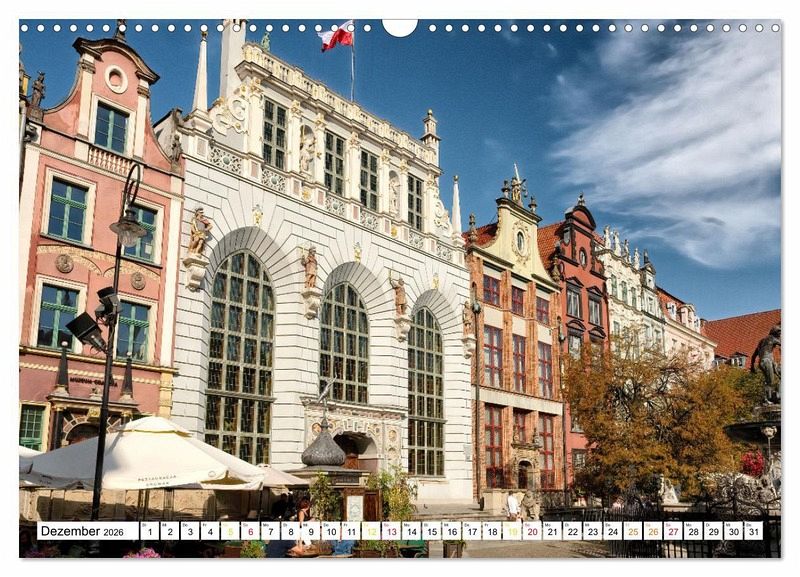Select day 29 in the calendar strip
Screen dimensions: 800x577
pyautogui.click(x=714, y=531)
